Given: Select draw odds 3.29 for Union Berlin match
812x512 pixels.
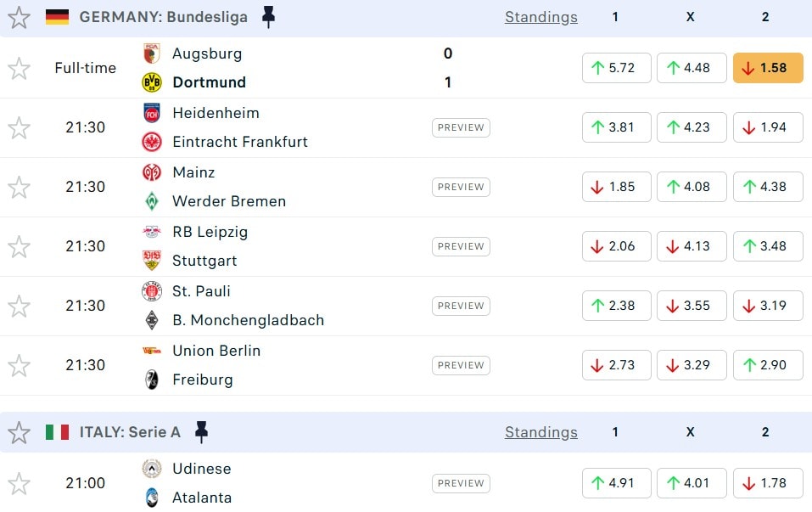Looking at the screenshot, I should tap(691, 365).
